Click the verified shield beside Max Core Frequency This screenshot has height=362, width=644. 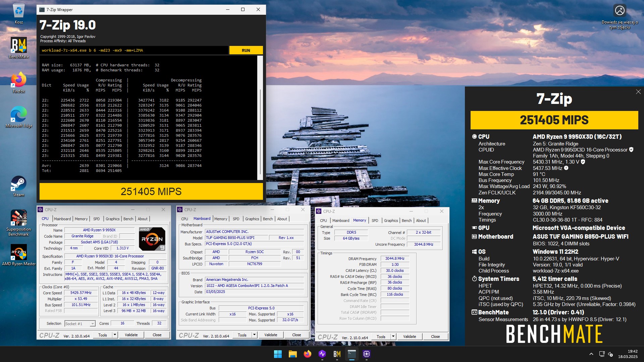pyautogui.click(x=583, y=162)
